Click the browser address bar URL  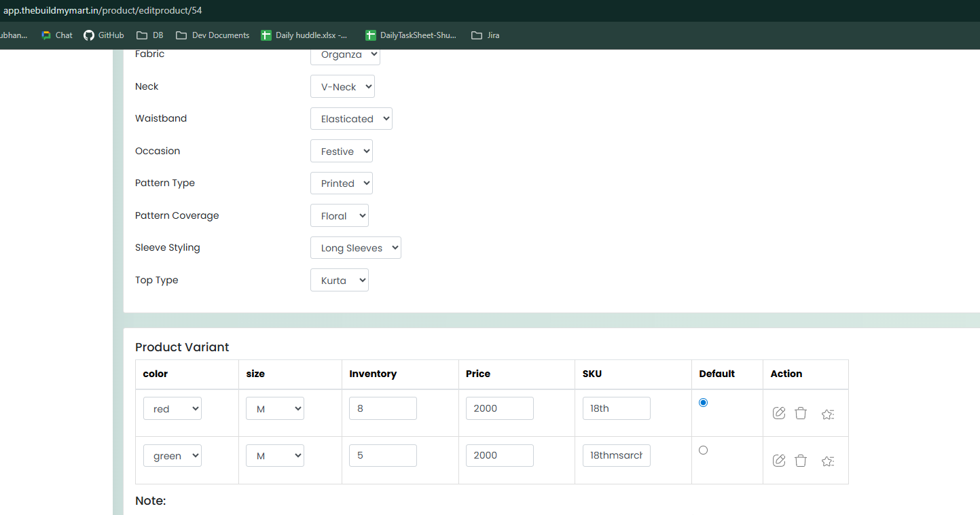point(103,10)
